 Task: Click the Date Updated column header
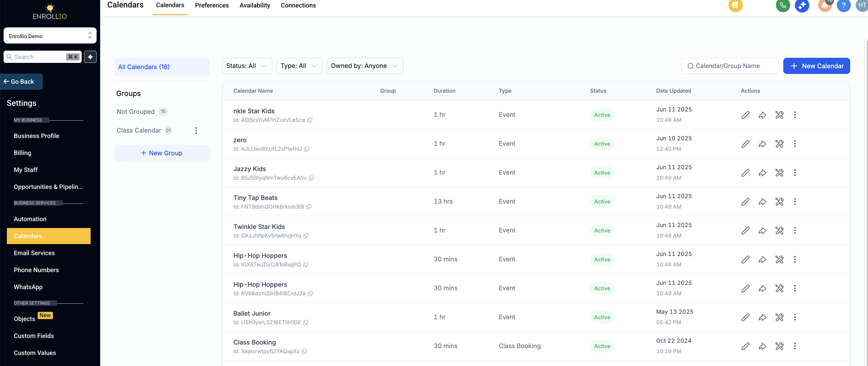click(673, 91)
